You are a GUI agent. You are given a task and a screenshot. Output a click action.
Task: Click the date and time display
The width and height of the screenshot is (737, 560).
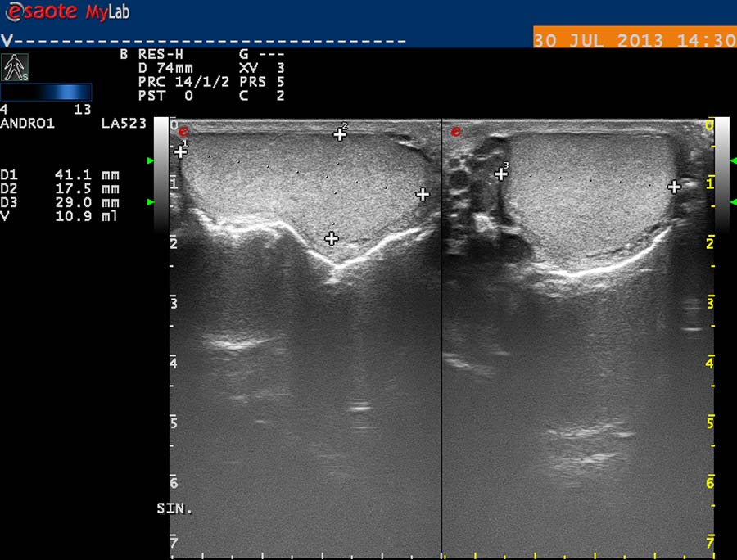tap(634, 40)
